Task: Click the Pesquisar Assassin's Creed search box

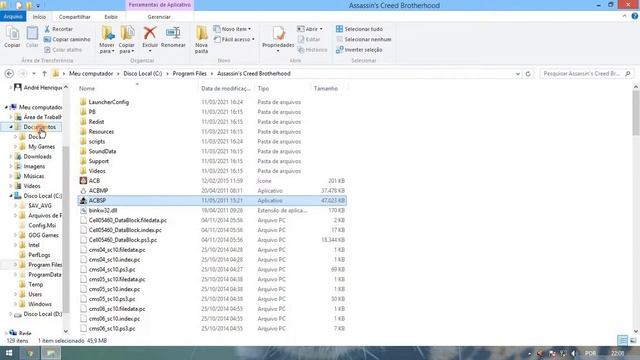Action: click(x=587, y=73)
